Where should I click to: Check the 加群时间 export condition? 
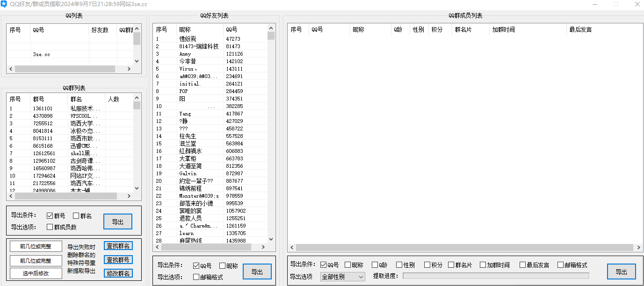click(483, 265)
